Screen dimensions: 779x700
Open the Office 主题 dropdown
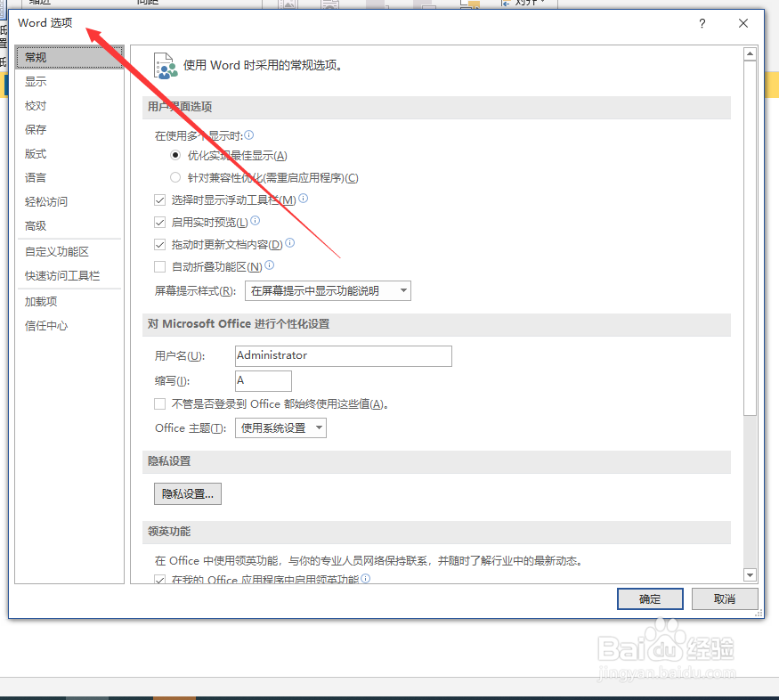point(280,427)
